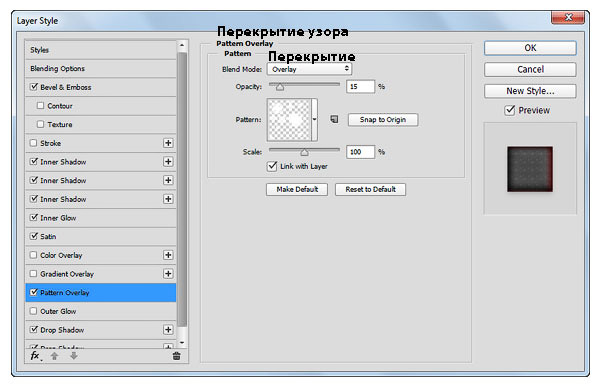Close the Layer Style dialog
This screenshot has height=387, width=600.
coord(568,18)
